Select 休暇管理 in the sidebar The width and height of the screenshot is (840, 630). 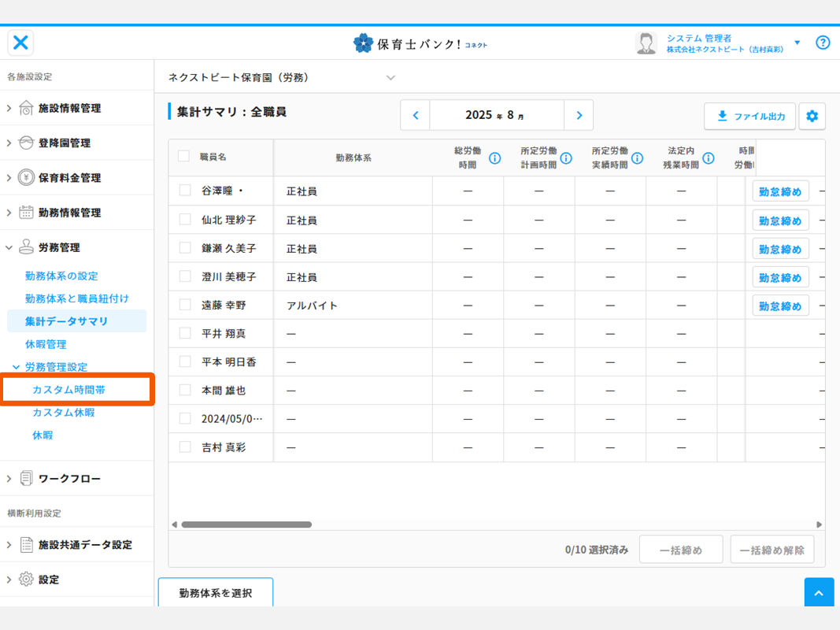(46, 344)
